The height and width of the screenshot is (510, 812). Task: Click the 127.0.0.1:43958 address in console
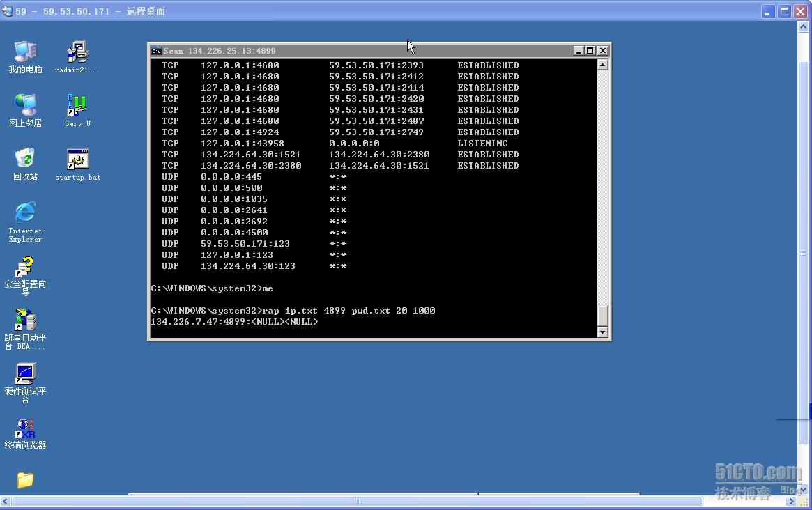[243, 144]
